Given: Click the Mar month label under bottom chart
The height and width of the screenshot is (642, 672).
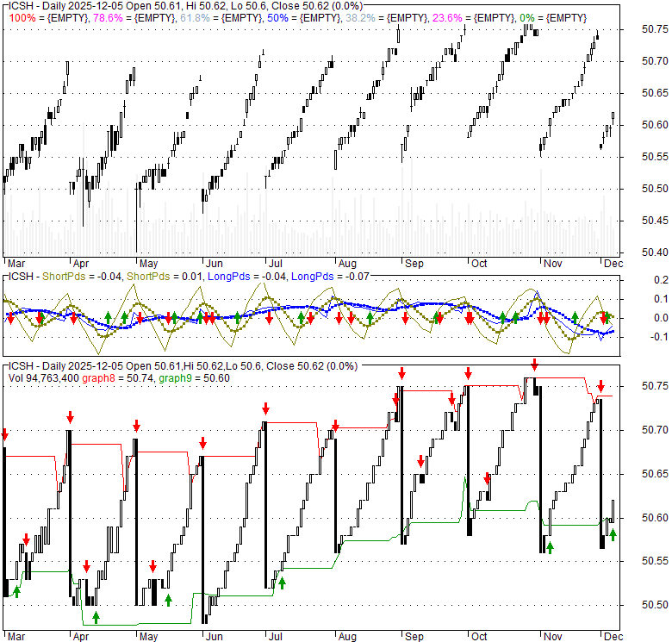Looking at the screenshot, I should click(16, 637).
